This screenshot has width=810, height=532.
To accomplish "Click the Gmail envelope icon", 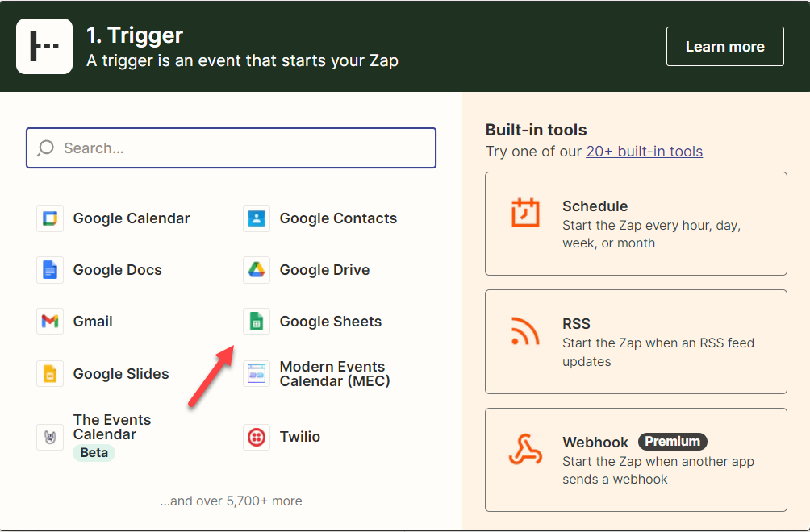I will 50,322.
